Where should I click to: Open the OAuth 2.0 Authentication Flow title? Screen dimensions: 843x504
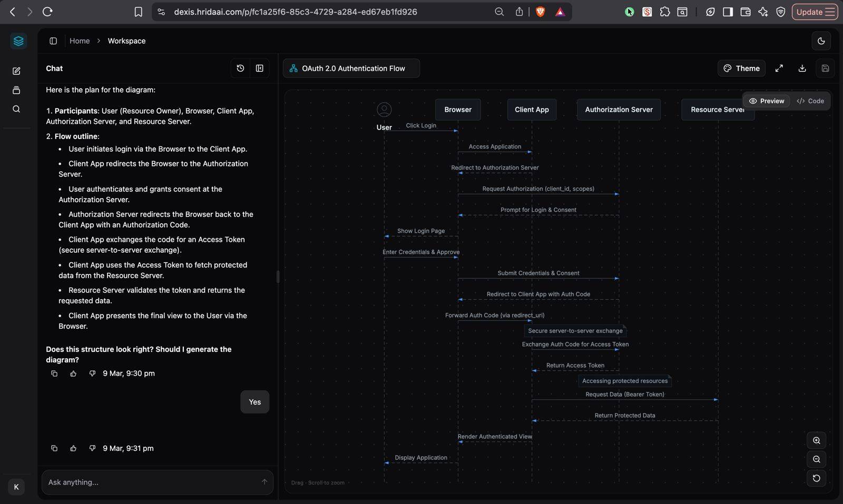click(351, 68)
